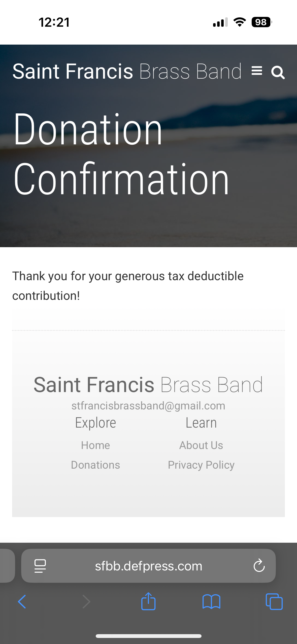View the Privacy Policy link
Screen dimensions: 297x644
pos(201,465)
